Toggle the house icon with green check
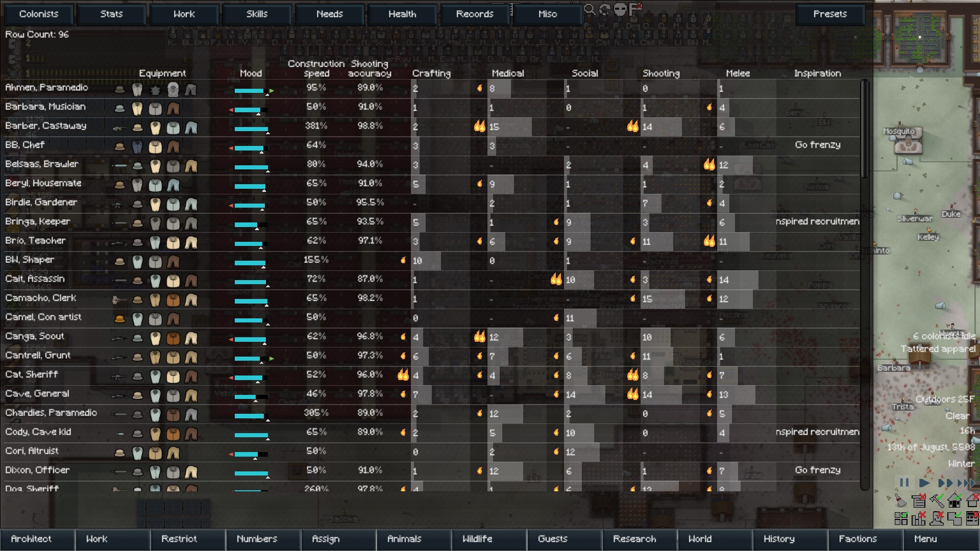Viewport: 980px width, 551px height. 954,500
